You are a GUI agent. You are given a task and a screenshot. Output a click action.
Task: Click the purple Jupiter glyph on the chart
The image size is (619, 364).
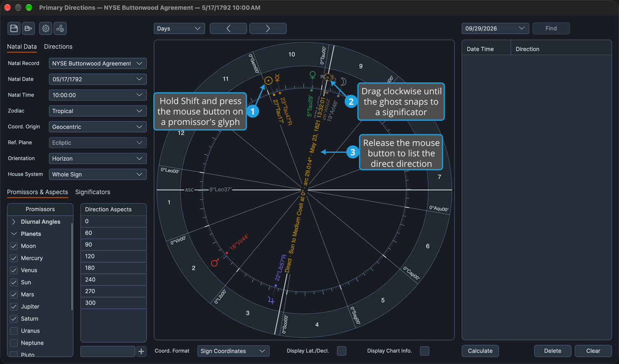271,301
